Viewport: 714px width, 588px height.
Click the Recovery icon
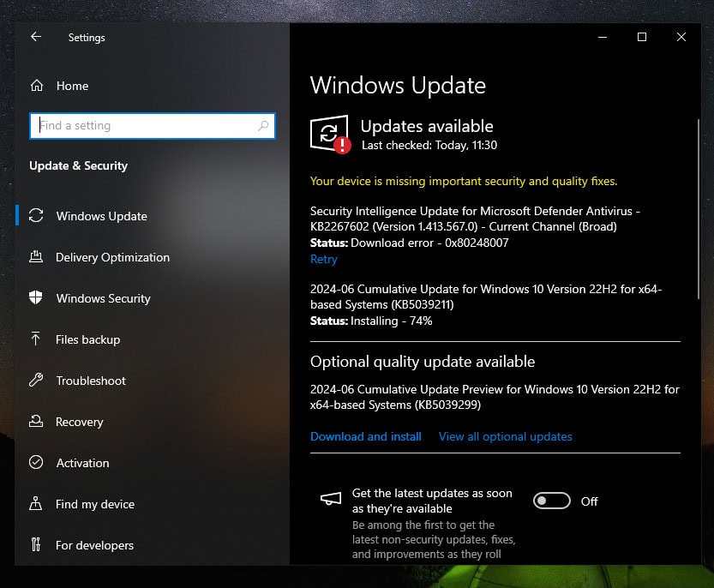[36, 422]
